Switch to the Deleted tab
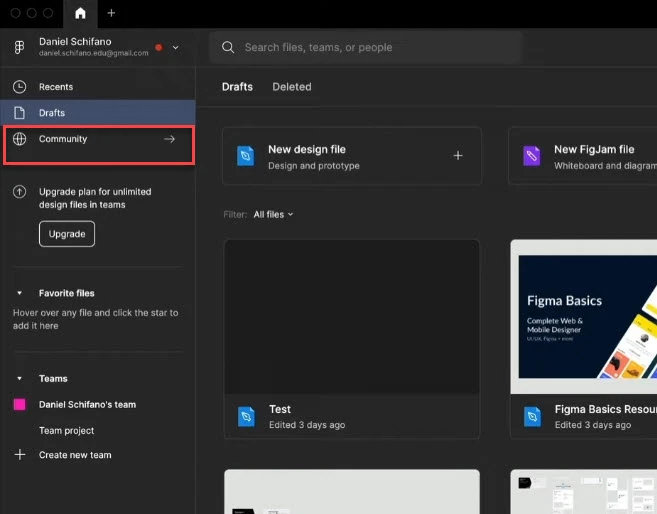Screen dimensions: 657x514 [292, 87]
